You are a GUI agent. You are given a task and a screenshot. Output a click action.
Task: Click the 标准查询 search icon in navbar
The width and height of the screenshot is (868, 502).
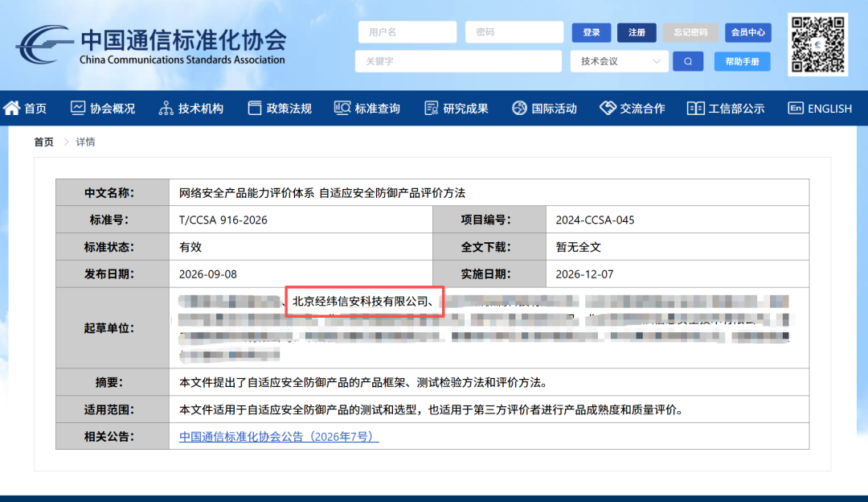[x=342, y=108]
